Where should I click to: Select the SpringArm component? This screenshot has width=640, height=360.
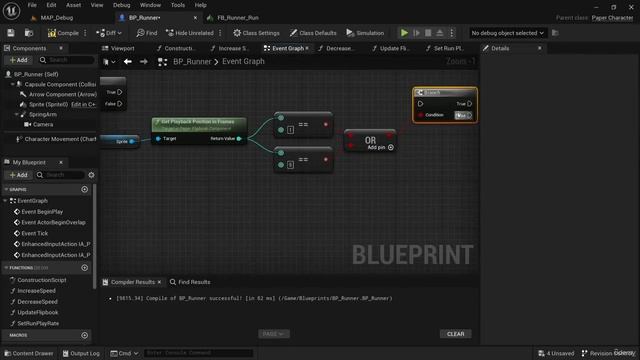42,114
